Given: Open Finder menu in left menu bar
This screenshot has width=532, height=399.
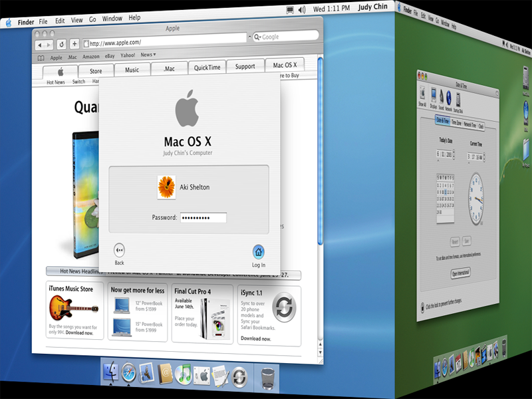Looking at the screenshot, I should point(26,22).
